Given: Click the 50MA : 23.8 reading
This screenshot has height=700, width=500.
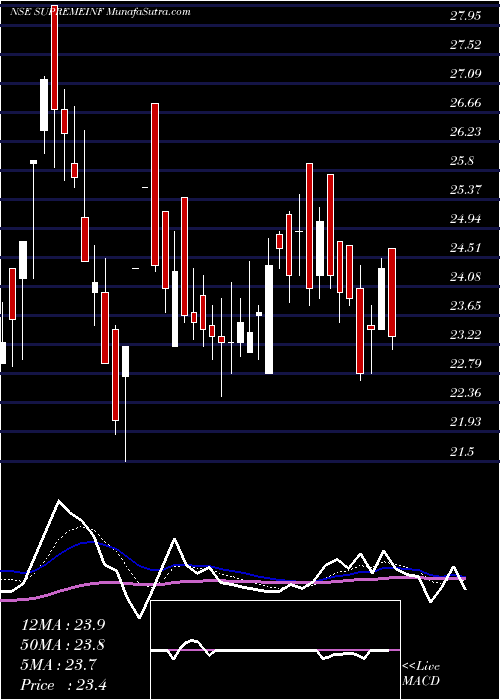Looking at the screenshot, I should click(x=63, y=645).
